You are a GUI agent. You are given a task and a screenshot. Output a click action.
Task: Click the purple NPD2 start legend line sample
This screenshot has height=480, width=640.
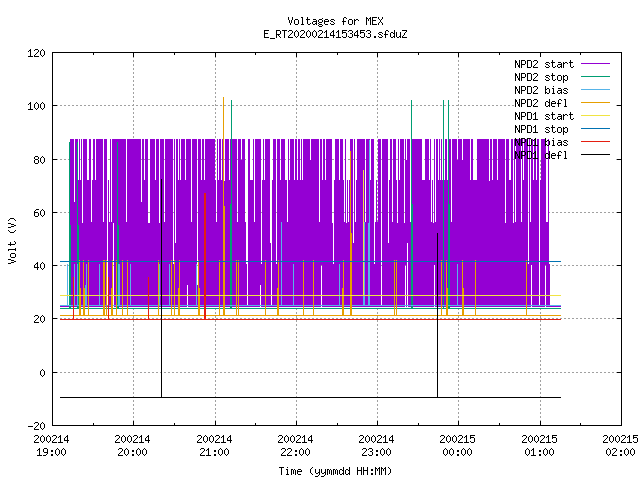(x=595, y=64)
